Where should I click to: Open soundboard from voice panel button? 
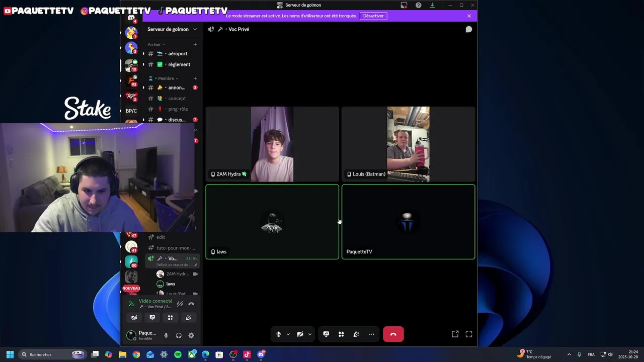(x=188, y=318)
